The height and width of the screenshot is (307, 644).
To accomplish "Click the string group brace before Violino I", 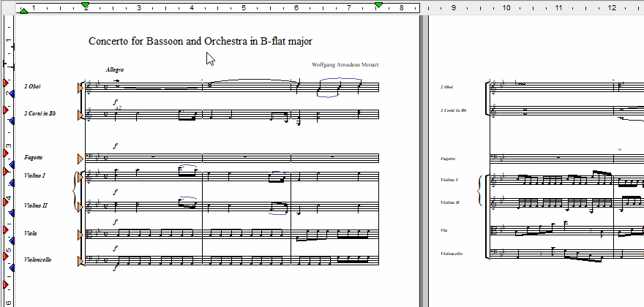I will (x=75, y=192).
